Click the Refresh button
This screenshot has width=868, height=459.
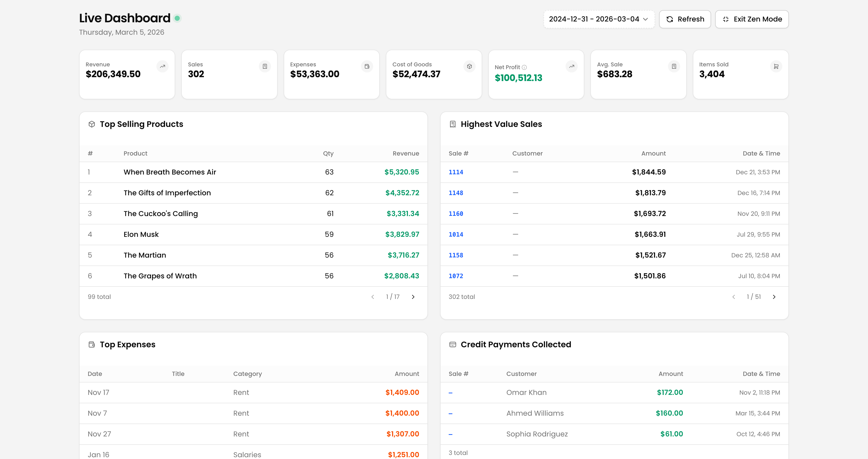coord(685,19)
